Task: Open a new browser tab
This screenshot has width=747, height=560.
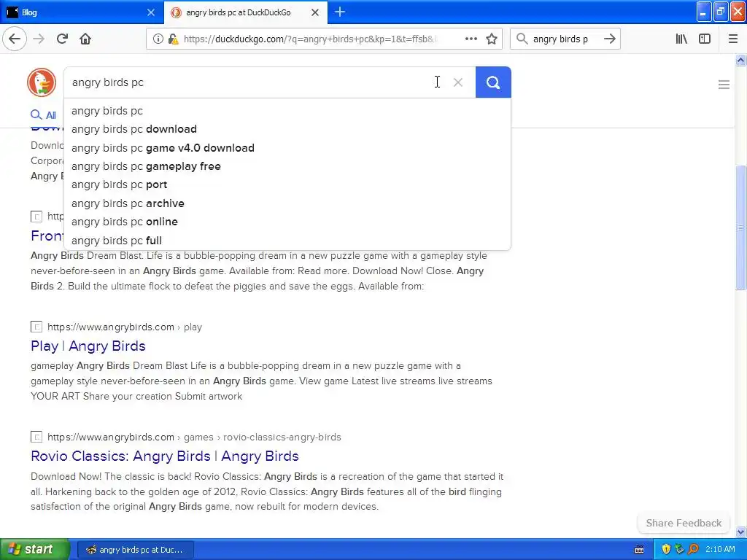Action: coord(340,12)
